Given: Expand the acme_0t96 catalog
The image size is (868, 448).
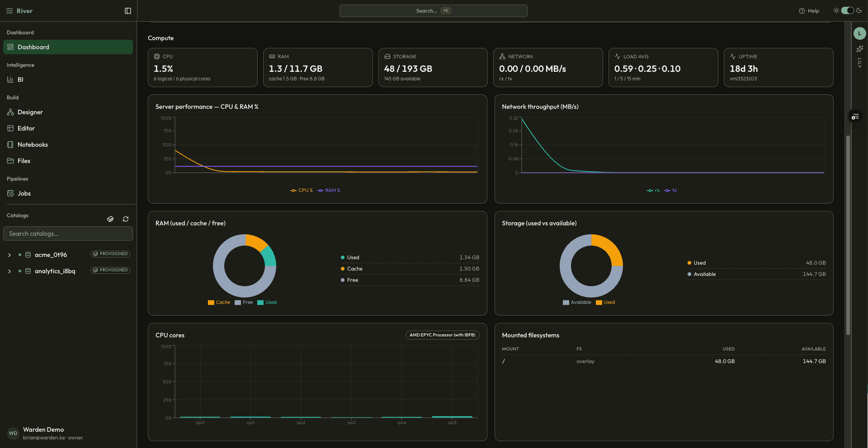Looking at the screenshot, I should [9, 255].
